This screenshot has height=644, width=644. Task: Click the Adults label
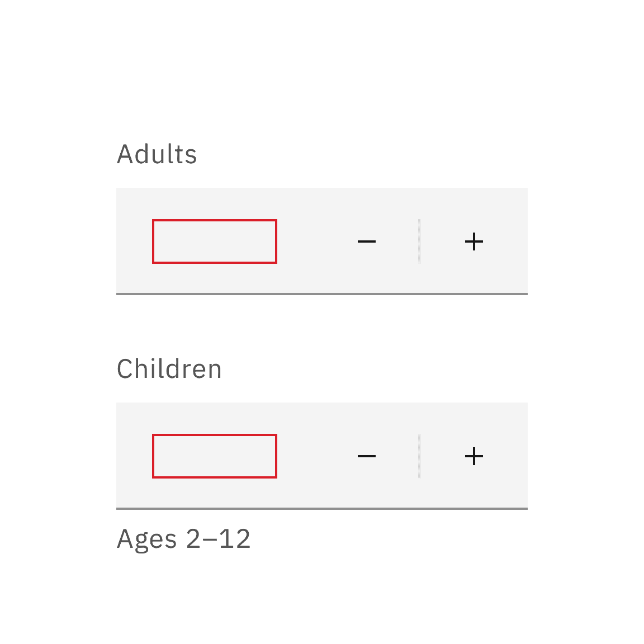click(158, 154)
